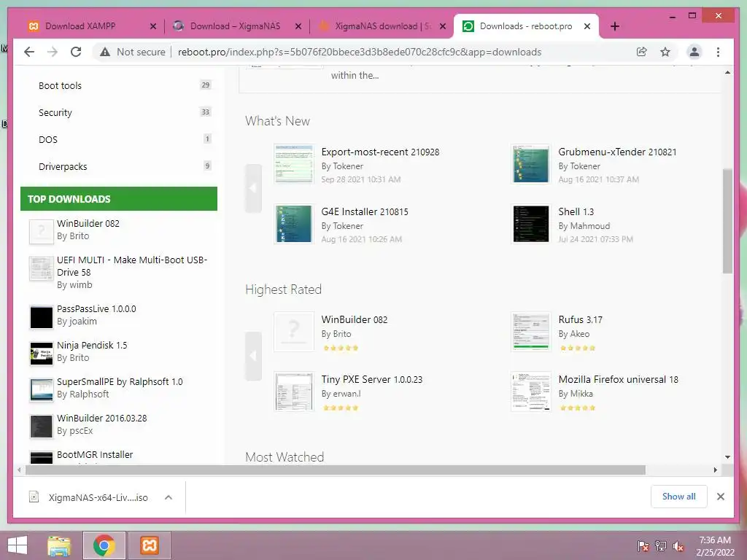The height and width of the screenshot is (560, 747).
Task: Click the vertical page scrollbar thumb
Action: pyautogui.click(x=727, y=221)
